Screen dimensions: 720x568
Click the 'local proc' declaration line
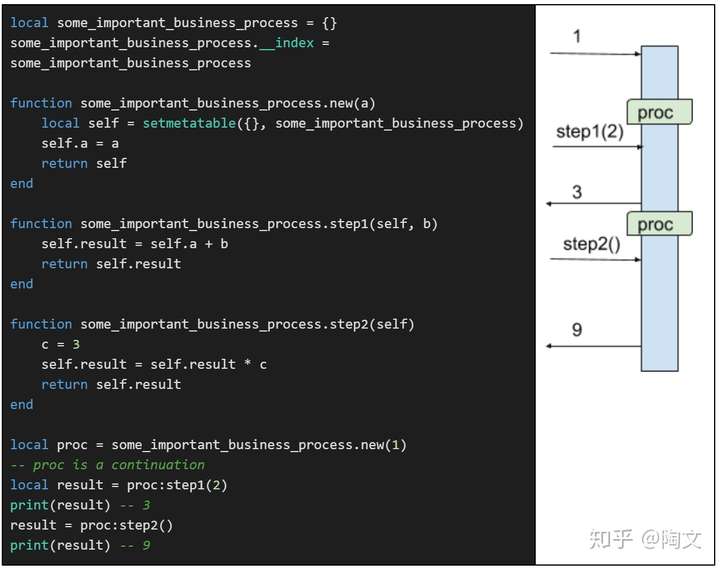click(208, 445)
